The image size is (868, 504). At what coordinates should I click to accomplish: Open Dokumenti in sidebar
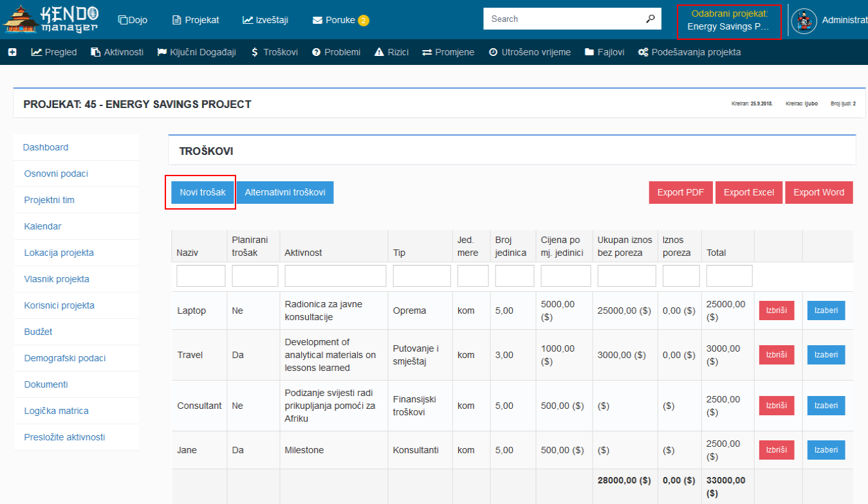(x=77, y=384)
